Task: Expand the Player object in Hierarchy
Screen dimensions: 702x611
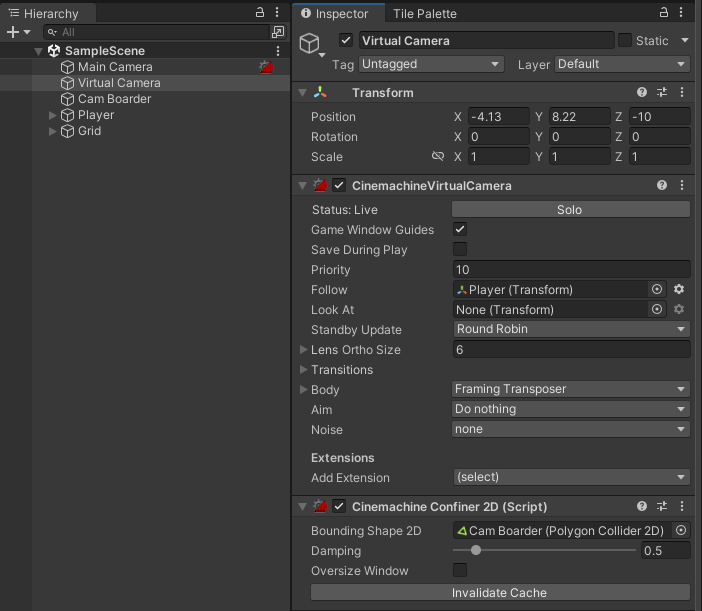Action: (52, 115)
